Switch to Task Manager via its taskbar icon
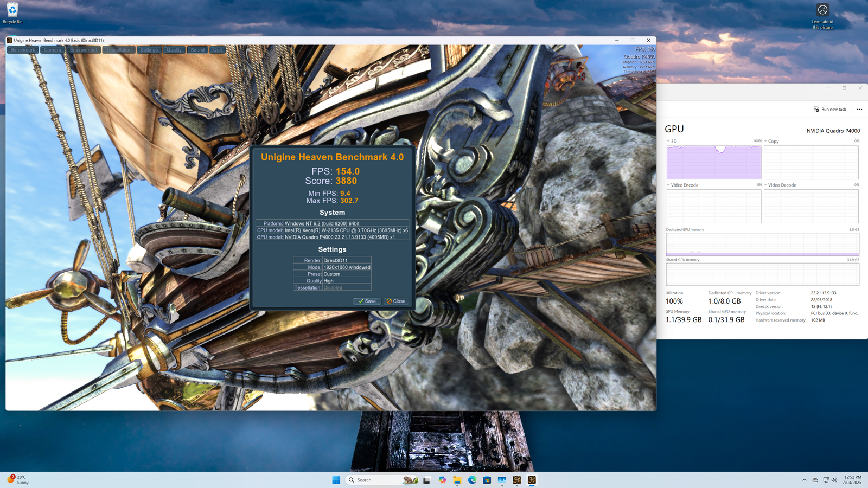 pos(502,480)
